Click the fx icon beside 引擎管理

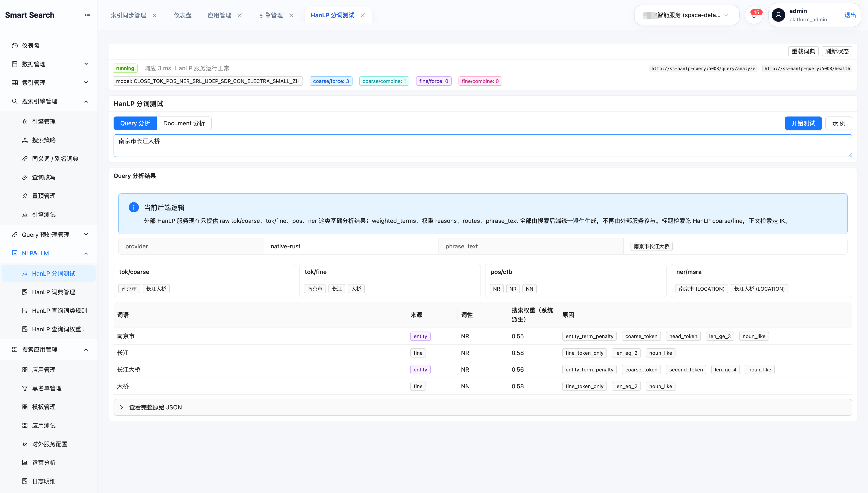pyautogui.click(x=25, y=122)
